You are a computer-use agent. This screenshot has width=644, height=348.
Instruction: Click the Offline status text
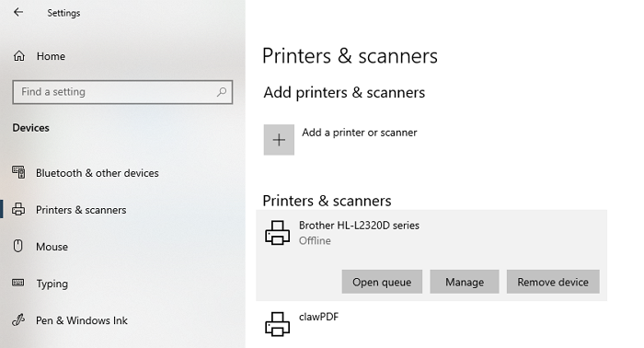coord(315,240)
